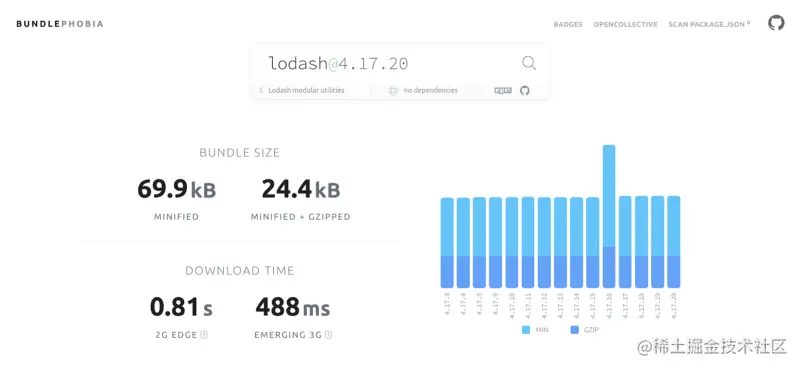Screen dimensions: 800x369
Task: Select the 4.17.3 bar in chart
Action: pos(447,243)
